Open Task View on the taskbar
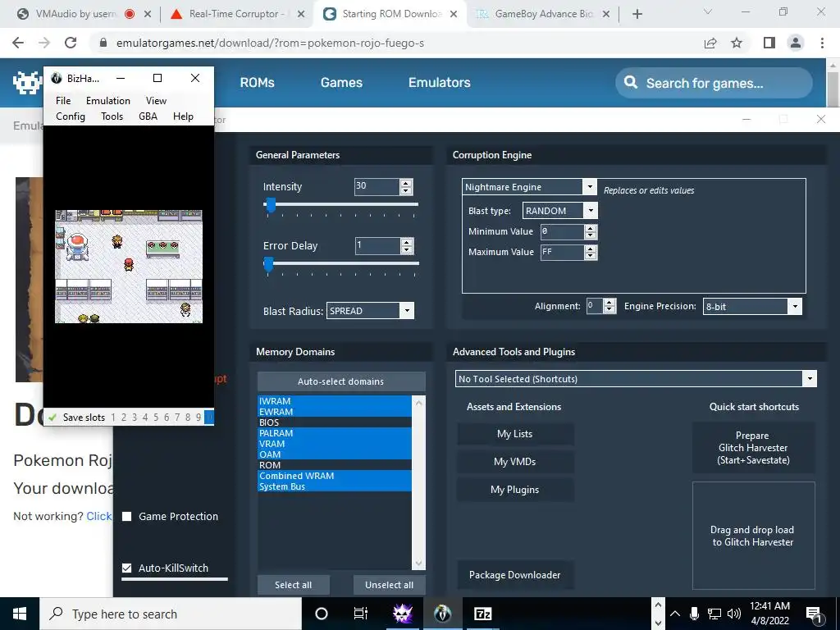 pyautogui.click(x=361, y=614)
